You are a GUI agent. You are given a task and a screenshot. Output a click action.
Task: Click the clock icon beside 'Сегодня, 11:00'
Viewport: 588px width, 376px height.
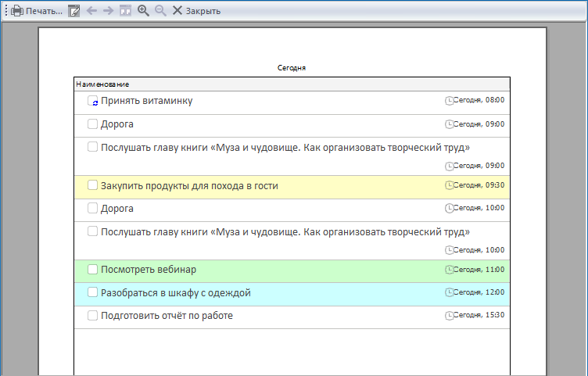449,270
